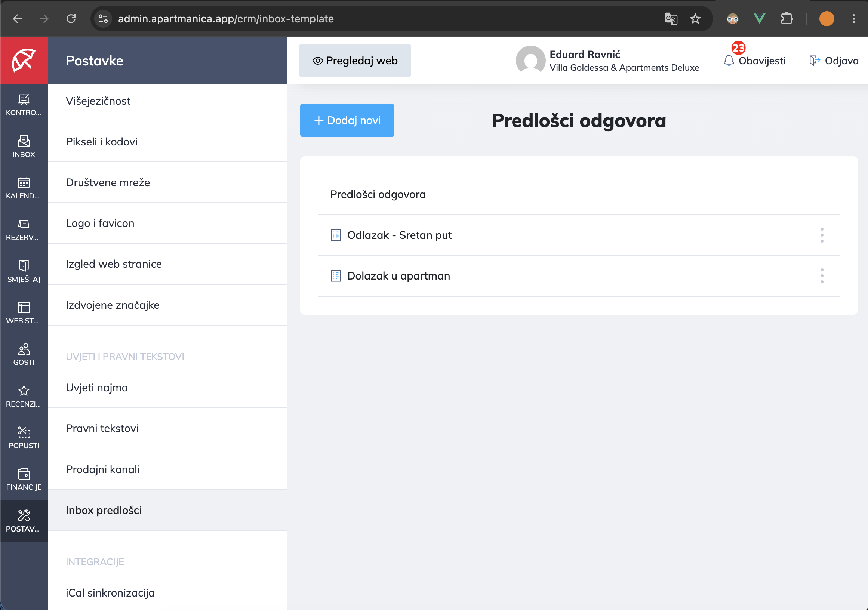Open the Financije wallet icon
This screenshot has height=610, width=868.
(24, 474)
